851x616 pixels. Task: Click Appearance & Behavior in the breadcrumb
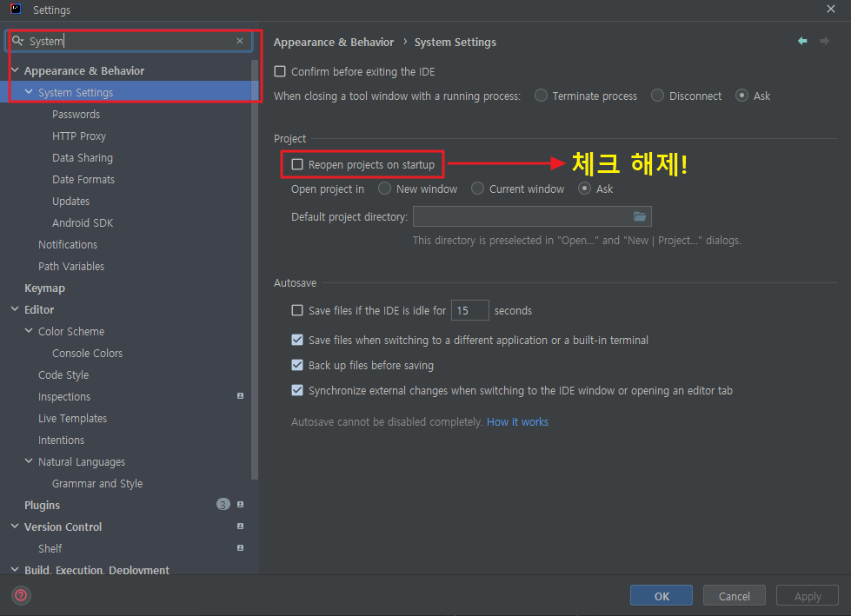[x=334, y=41]
